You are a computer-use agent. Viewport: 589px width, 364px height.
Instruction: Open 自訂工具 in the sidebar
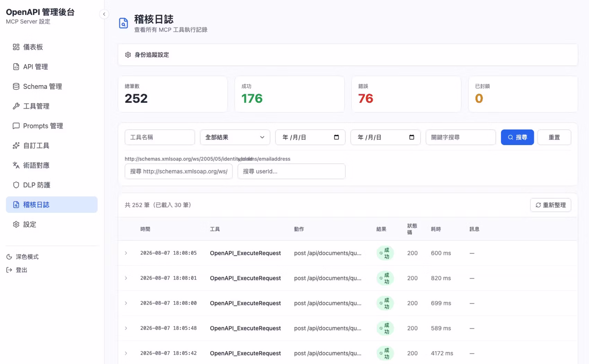click(x=52, y=146)
